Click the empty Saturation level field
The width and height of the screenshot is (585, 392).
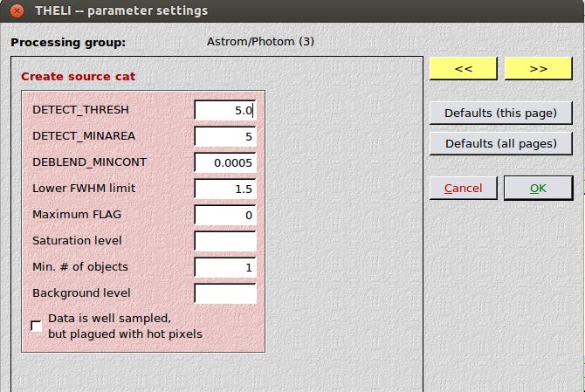(225, 241)
